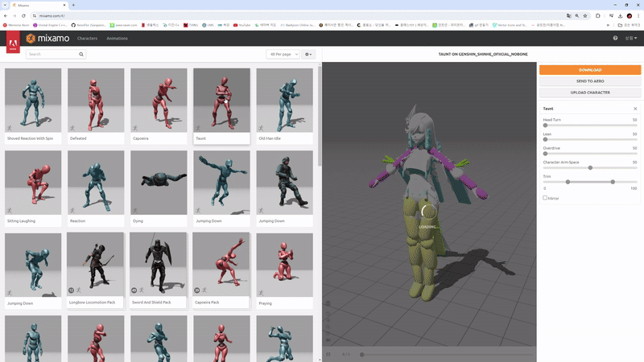Click the animation timeline scrubber
644x362 pixels.
pyautogui.click(x=361, y=354)
